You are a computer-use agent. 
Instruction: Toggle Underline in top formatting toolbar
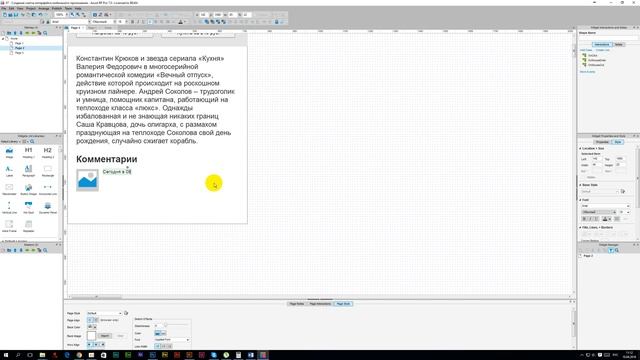tap(143, 22)
